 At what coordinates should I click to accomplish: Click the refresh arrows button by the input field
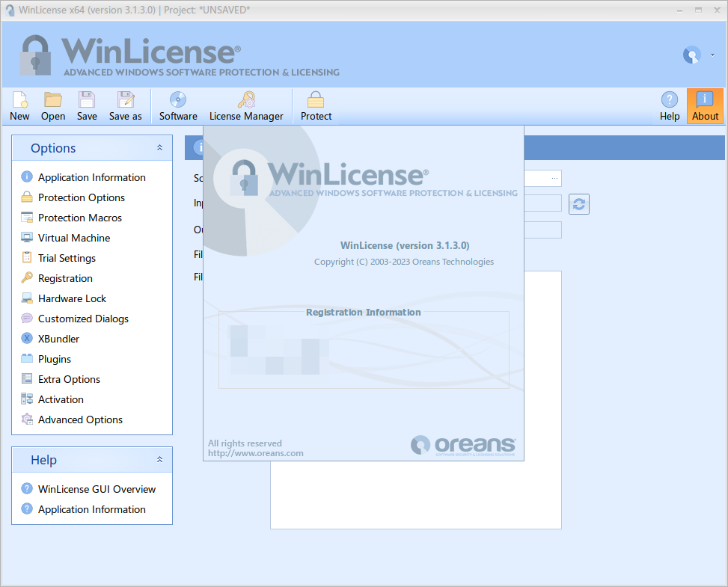579,204
